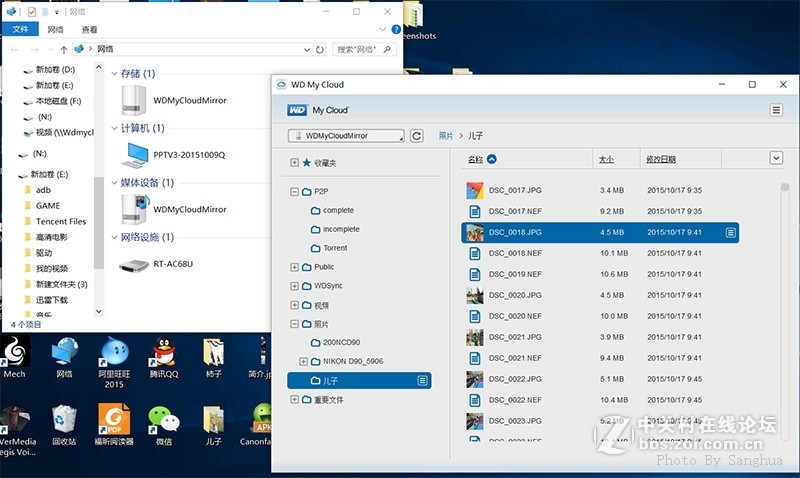Image resolution: width=800 pixels, height=478 pixels.
Task: Click the options icon on DSC_0018.JPG row
Action: [731, 232]
